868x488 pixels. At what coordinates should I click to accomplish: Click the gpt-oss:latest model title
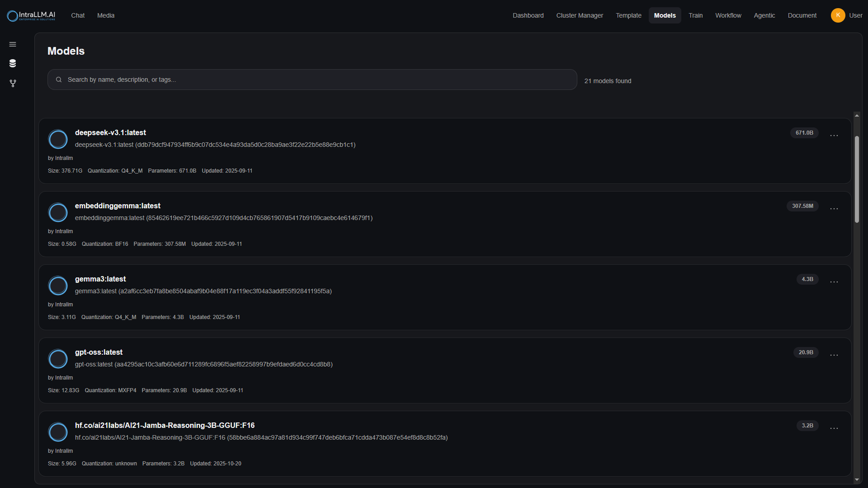(99, 352)
